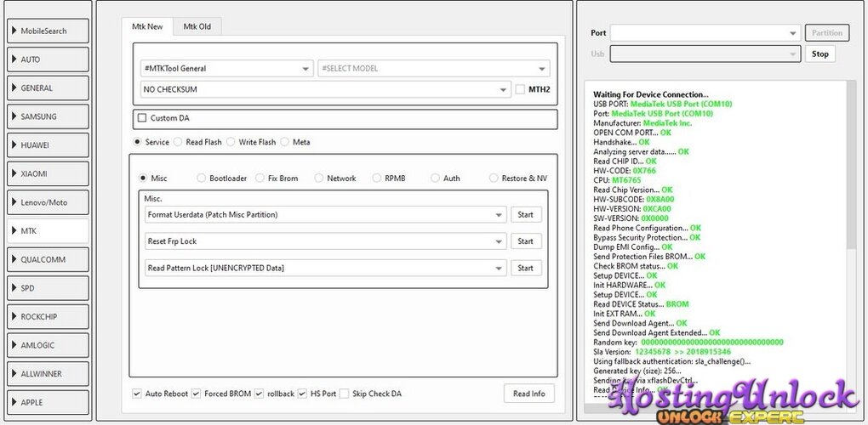The height and width of the screenshot is (425, 868).
Task: Select the RPMB radio option
Action: tap(376, 178)
